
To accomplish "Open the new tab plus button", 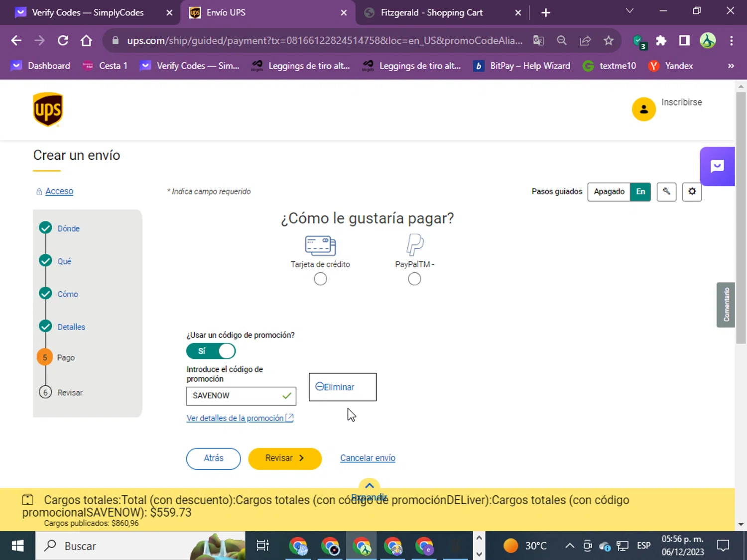I will click(x=546, y=12).
